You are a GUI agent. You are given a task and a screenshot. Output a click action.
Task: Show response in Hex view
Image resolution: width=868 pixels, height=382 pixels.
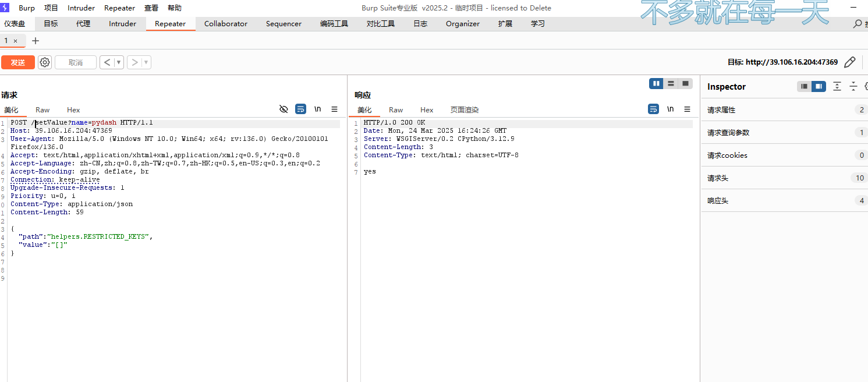click(x=427, y=109)
